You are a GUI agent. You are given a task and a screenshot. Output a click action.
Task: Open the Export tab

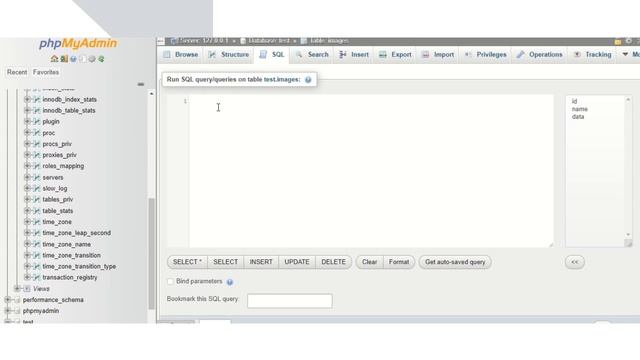(x=395, y=55)
